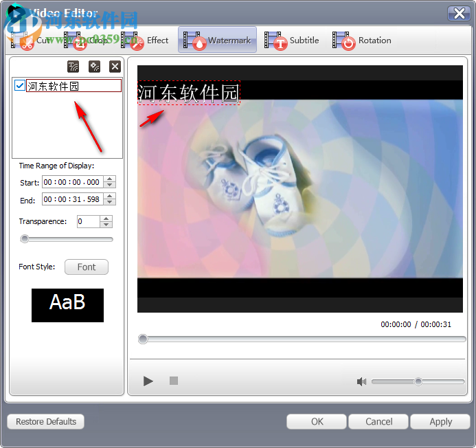Switch to the Subtitle tab
This screenshot has width=476, height=448.
(291, 41)
